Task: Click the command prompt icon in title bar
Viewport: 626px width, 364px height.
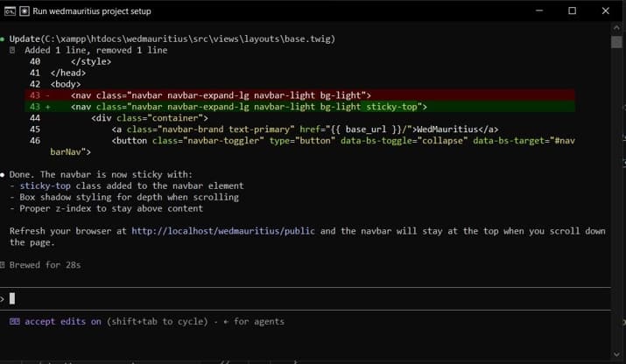Action: (10, 11)
